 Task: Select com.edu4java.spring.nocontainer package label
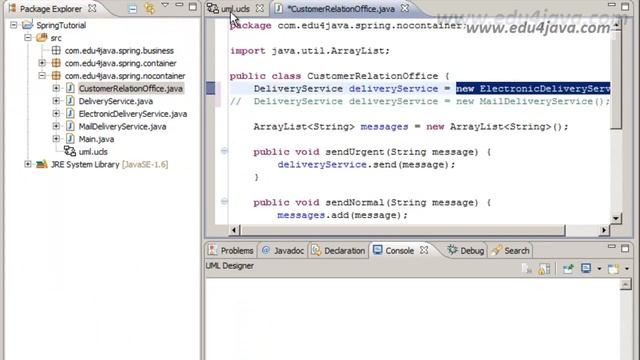(x=125, y=76)
